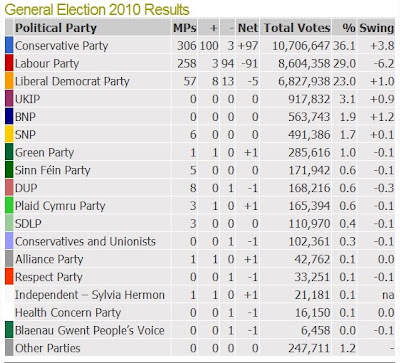Click the Conservative total votes 10,706,647
The width and height of the screenshot is (400, 363).
(x=301, y=46)
